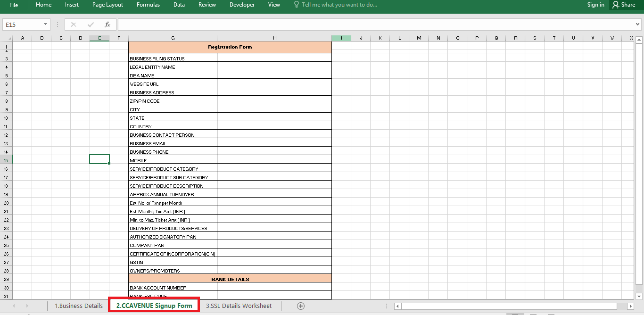Open the File menu

(14, 5)
